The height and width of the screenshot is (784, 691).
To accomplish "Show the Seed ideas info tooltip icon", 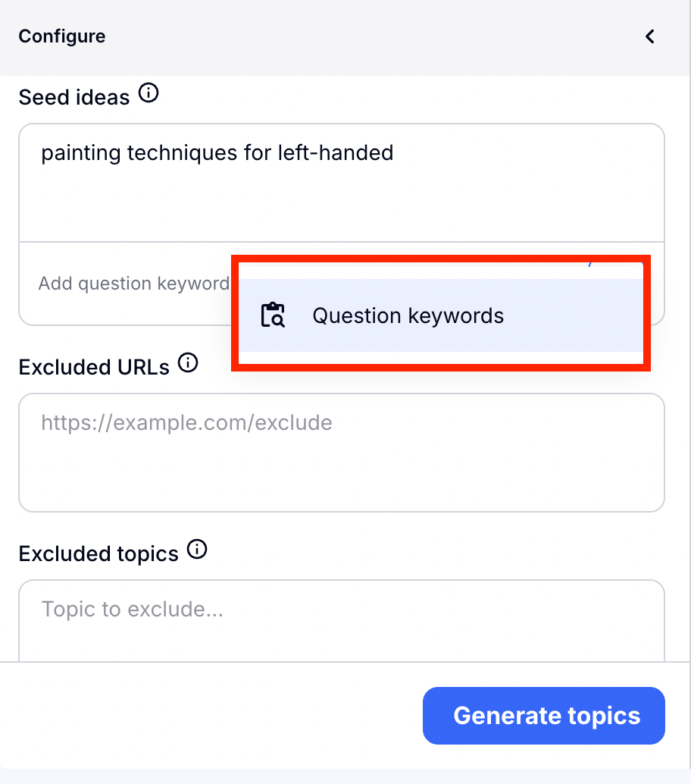I will click(149, 94).
